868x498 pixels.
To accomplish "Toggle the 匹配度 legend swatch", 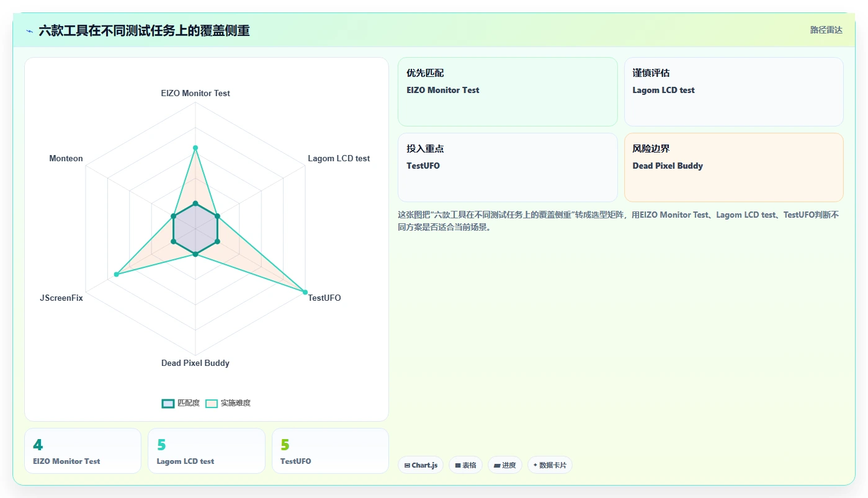I will (168, 403).
